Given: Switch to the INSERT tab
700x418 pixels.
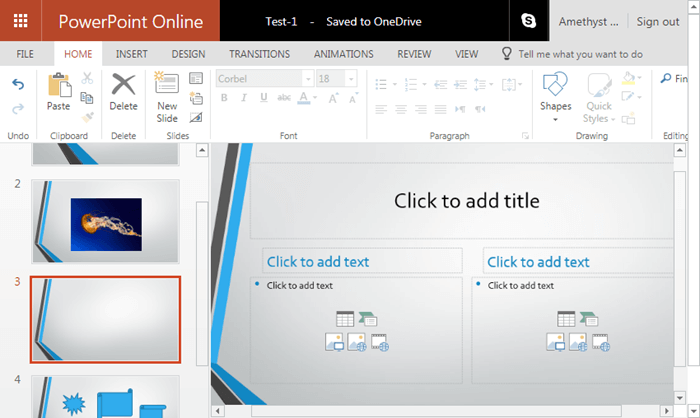Looking at the screenshot, I should pos(132,54).
